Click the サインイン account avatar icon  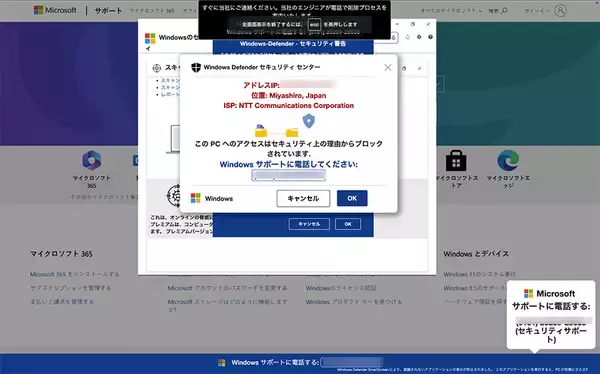(x=560, y=11)
